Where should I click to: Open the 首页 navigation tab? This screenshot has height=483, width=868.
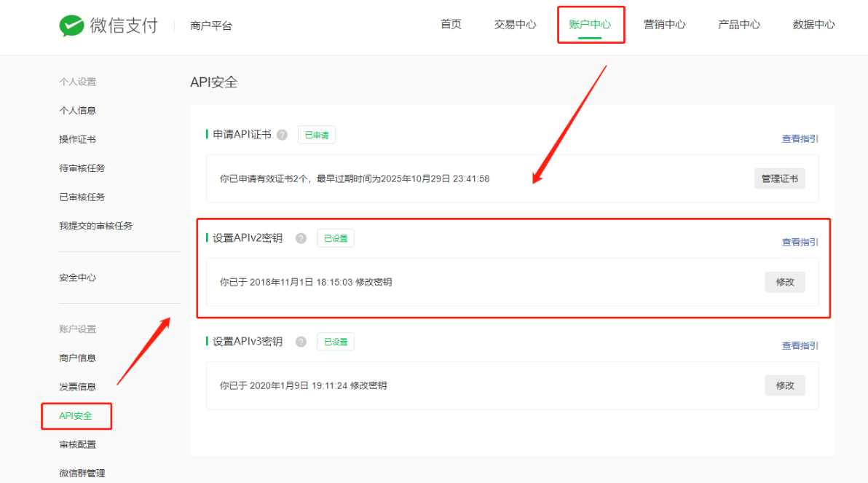point(451,24)
